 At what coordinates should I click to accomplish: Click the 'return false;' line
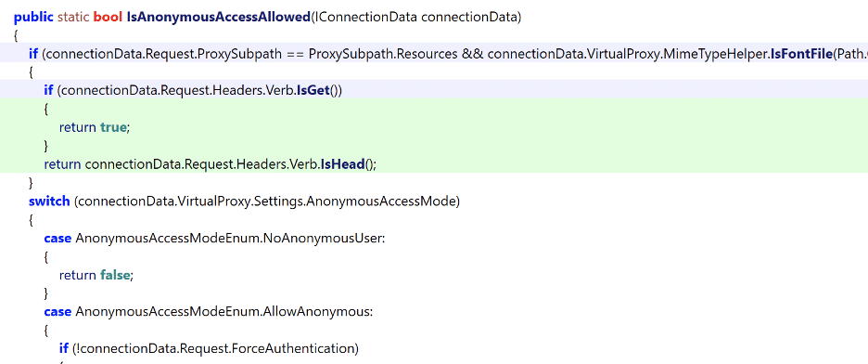[x=96, y=275]
